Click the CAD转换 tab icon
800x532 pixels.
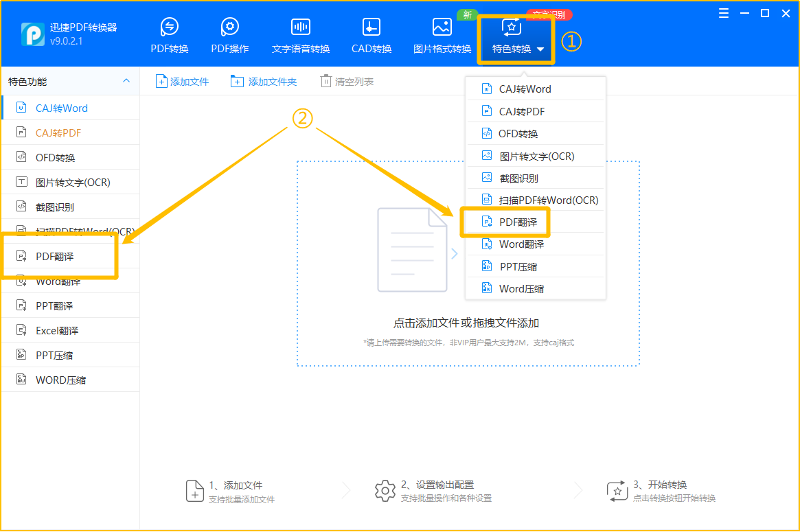tap(371, 27)
